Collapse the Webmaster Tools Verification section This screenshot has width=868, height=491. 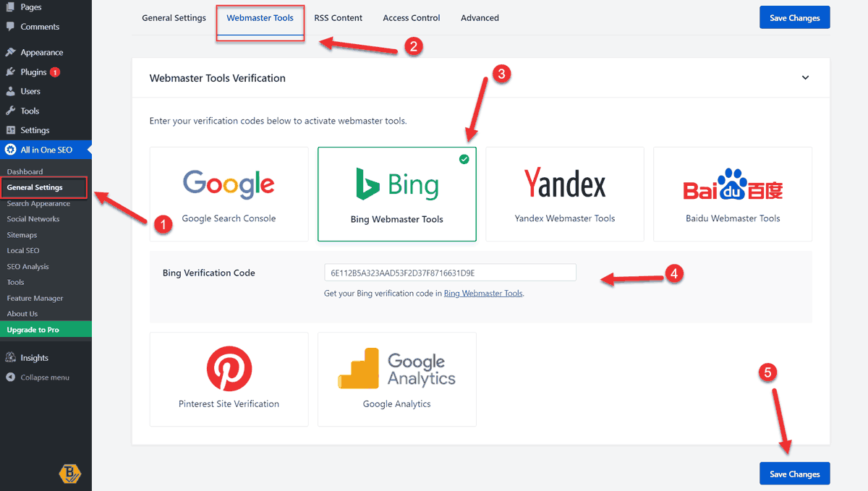click(805, 77)
